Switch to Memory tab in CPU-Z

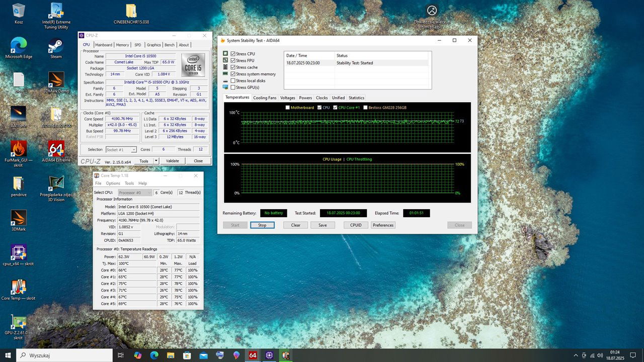[x=122, y=45]
